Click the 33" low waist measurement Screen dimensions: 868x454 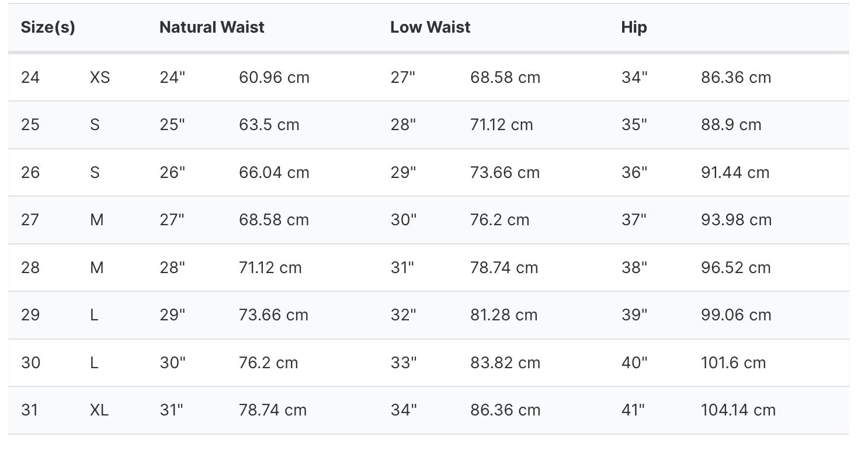coord(404,362)
